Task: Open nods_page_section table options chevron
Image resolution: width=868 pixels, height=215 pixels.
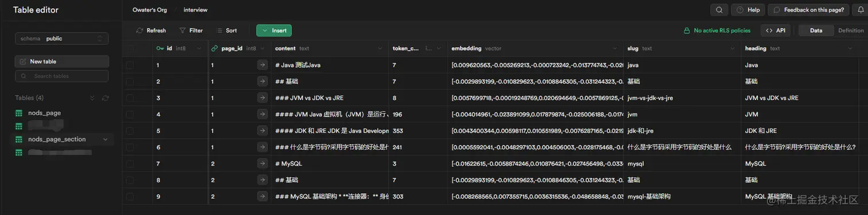Action: tap(105, 139)
